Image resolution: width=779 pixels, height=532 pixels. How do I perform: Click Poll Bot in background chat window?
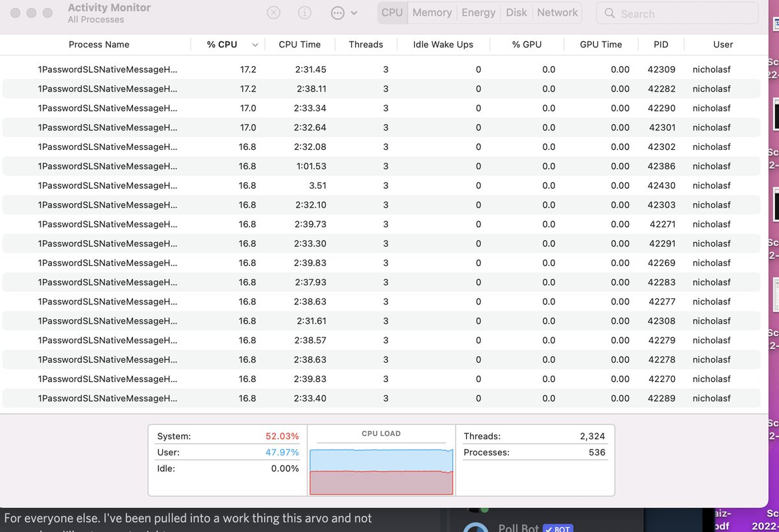(x=519, y=527)
